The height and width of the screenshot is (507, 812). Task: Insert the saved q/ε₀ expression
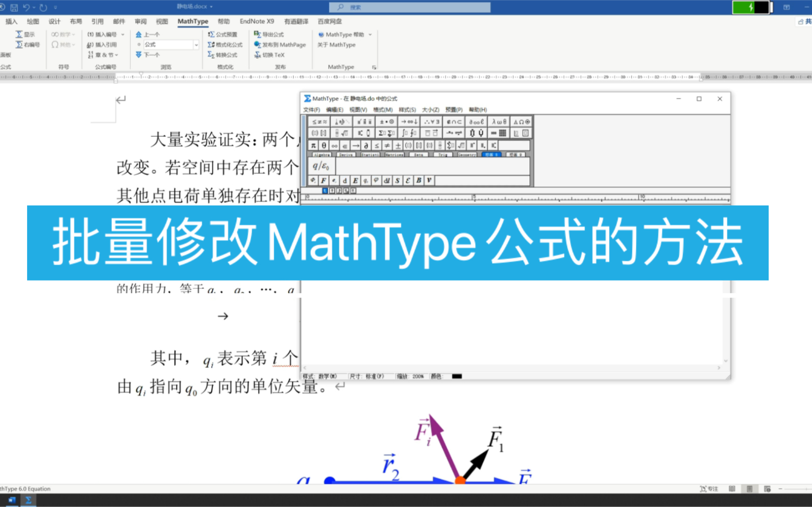tap(322, 166)
